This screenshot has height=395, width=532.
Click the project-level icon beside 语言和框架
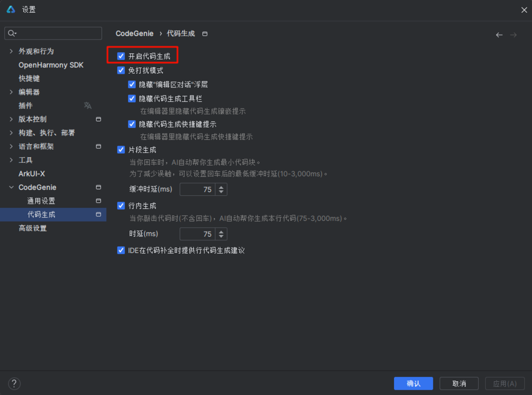click(x=99, y=146)
